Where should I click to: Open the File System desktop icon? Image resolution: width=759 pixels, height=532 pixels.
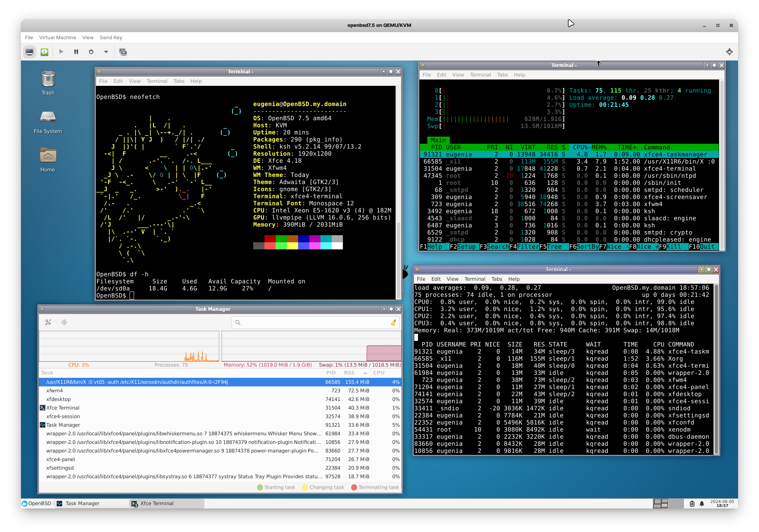point(48,122)
